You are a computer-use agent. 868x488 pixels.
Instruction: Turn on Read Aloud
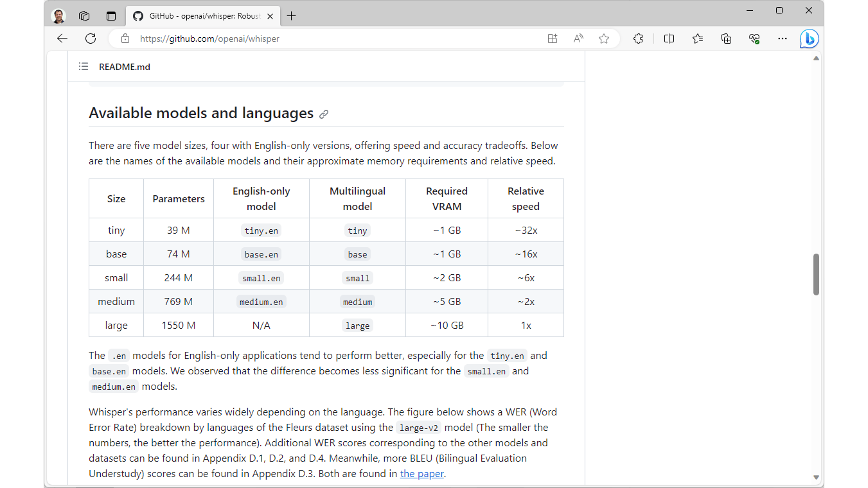(x=578, y=39)
